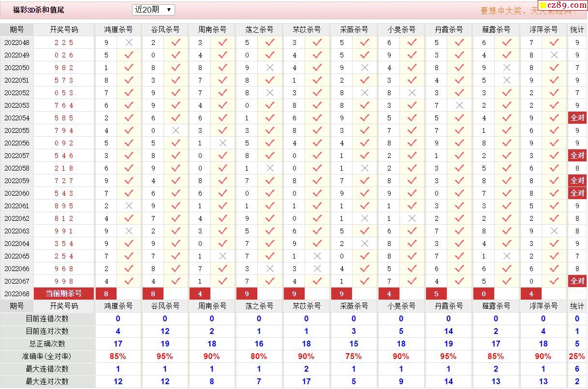This screenshot has width=588, height=389.
Task: Click the period number 2022061
Action: click(17, 206)
